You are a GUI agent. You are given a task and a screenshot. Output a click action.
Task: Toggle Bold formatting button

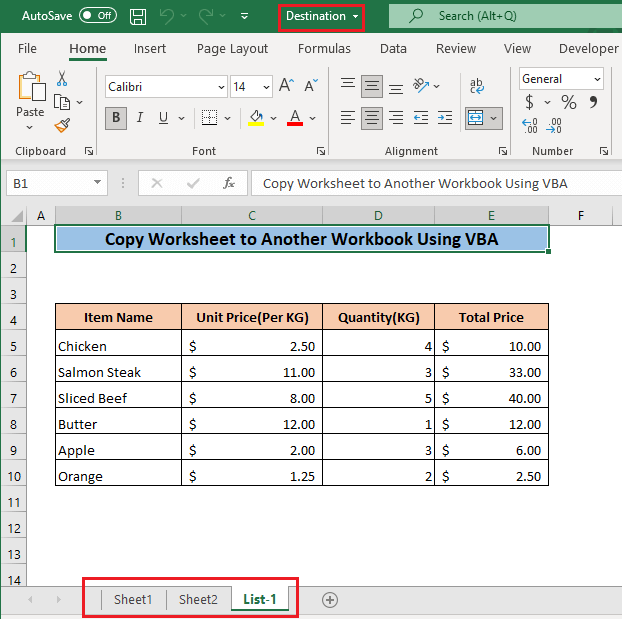[x=116, y=119]
